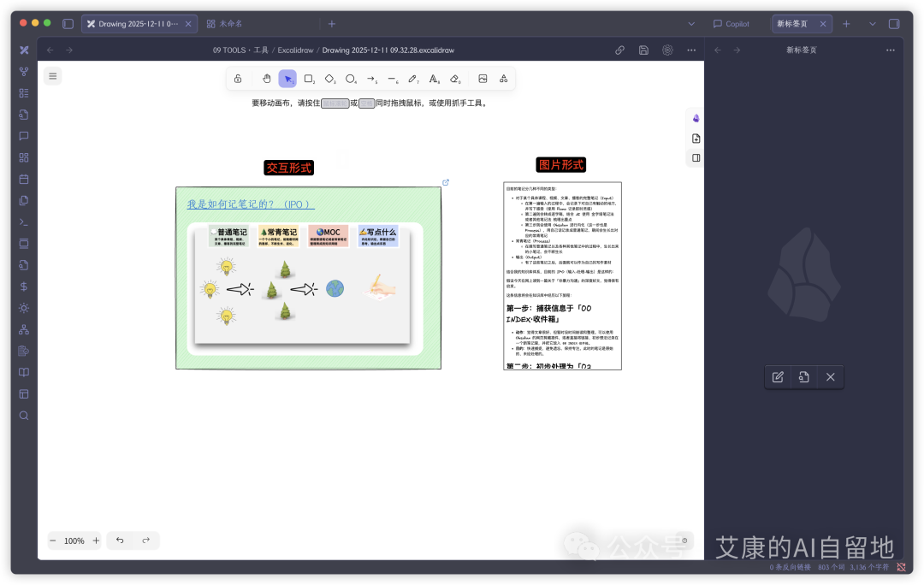Select the Eraser tool

[455, 79]
